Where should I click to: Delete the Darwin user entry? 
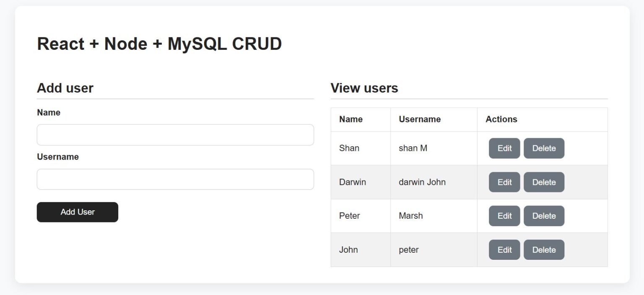click(x=544, y=182)
